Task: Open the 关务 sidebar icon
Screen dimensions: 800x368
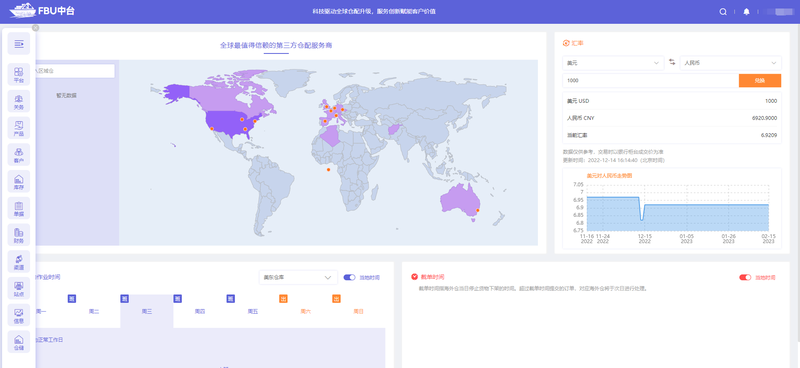Action: pyautogui.click(x=19, y=101)
